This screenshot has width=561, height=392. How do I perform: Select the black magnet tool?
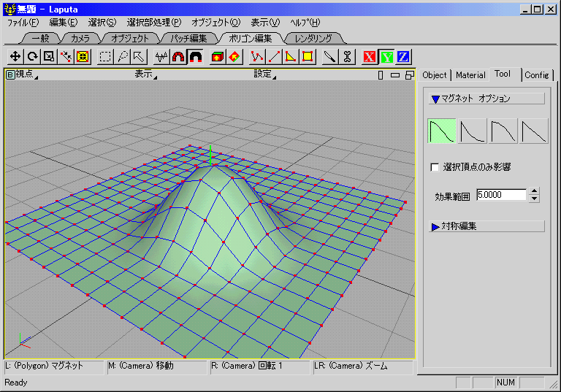[195, 56]
